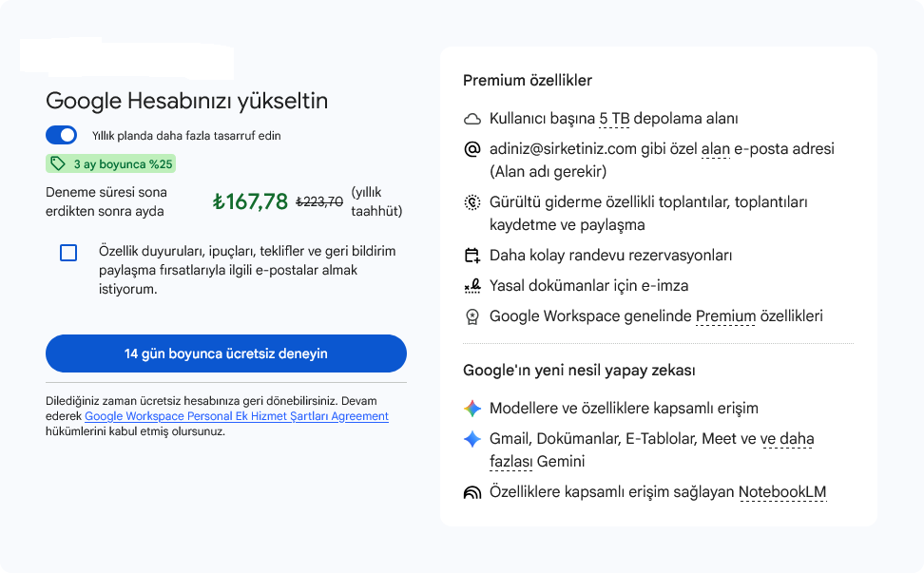Click 'Daha kolay randevu rezervasyonları' feature text
This screenshot has height=573, width=924.
tap(611, 256)
